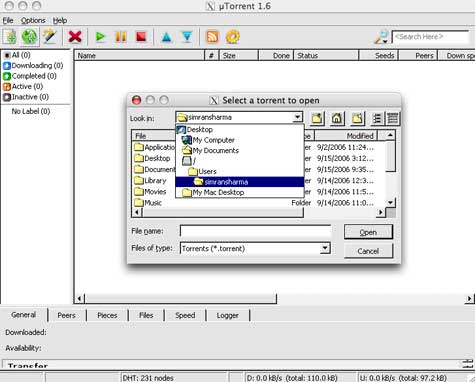Click the green Start torrent icon
The height and width of the screenshot is (382, 475).
pyautogui.click(x=100, y=37)
